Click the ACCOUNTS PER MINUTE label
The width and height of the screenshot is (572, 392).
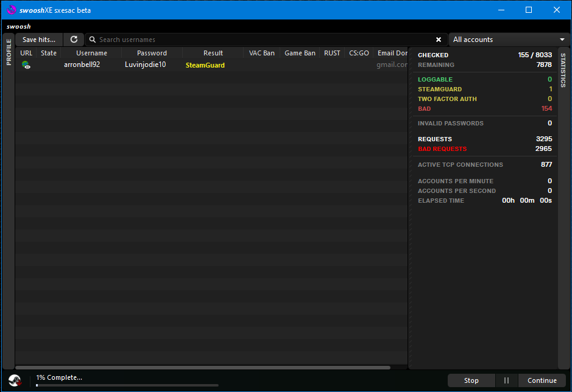[x=456, y=181]
